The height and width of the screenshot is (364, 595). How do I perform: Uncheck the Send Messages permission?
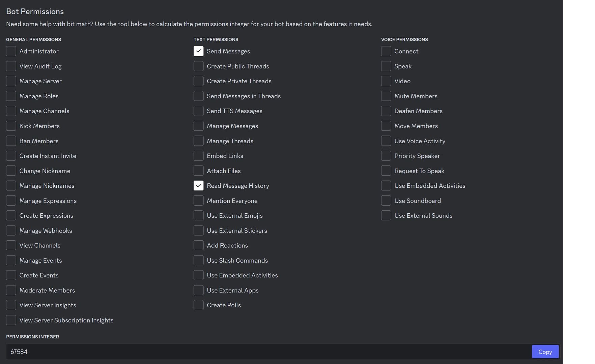(198, 51)
